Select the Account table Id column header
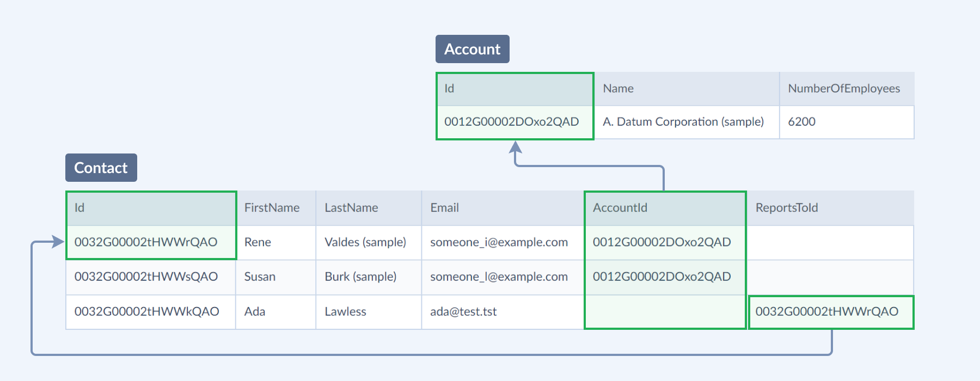 pyautogui.click(x=514, y=89)
